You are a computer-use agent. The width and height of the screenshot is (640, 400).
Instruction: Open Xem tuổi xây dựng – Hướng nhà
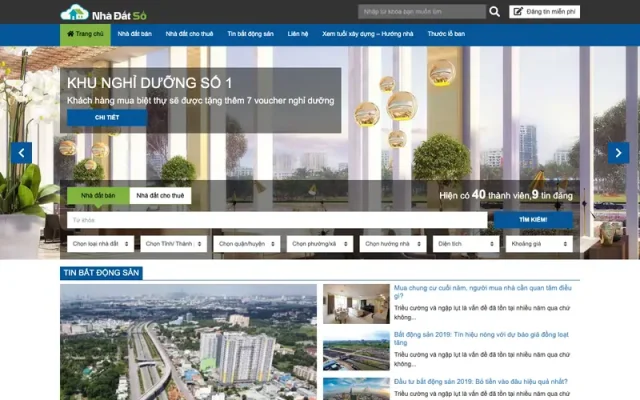367,34
